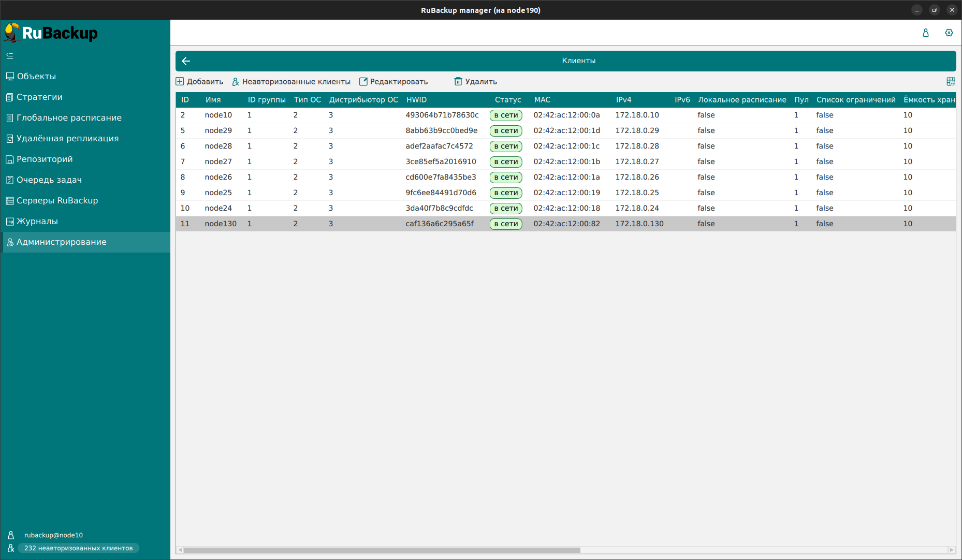Click the back arrow in Клиенты header
962x560 pixels.
[x=186, y=61]
